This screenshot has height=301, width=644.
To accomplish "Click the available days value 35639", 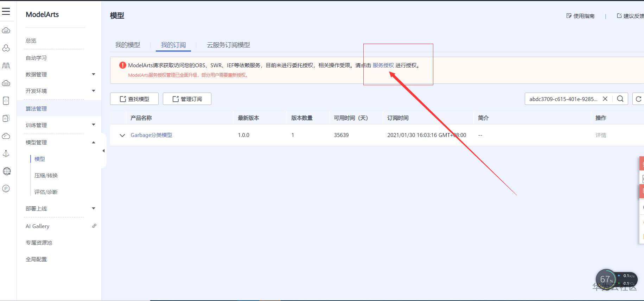I will pos(341,135).
